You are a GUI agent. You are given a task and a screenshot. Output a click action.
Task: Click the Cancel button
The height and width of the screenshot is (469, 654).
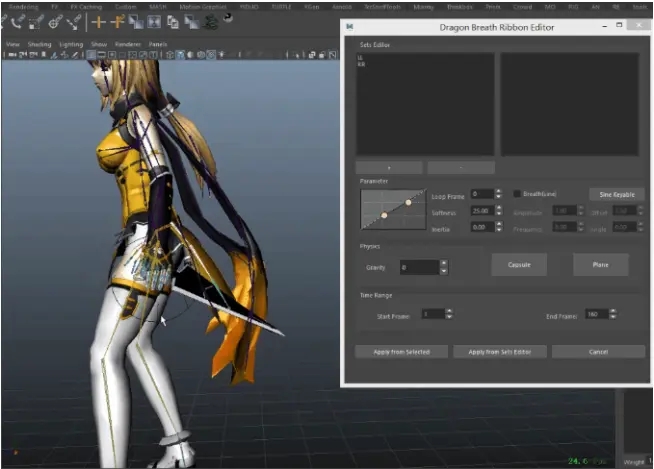(598, 352)
